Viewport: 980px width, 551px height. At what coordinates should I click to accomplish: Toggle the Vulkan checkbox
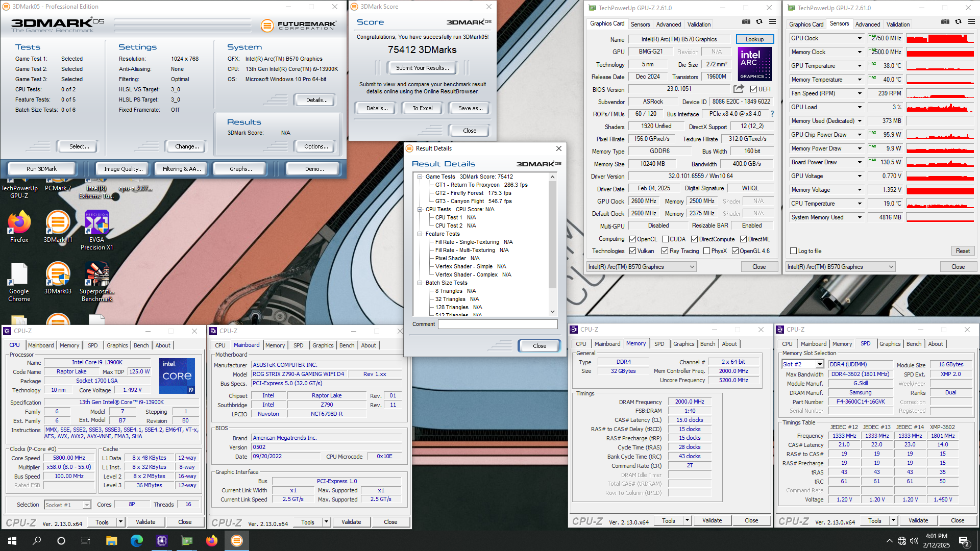(633, 251)
